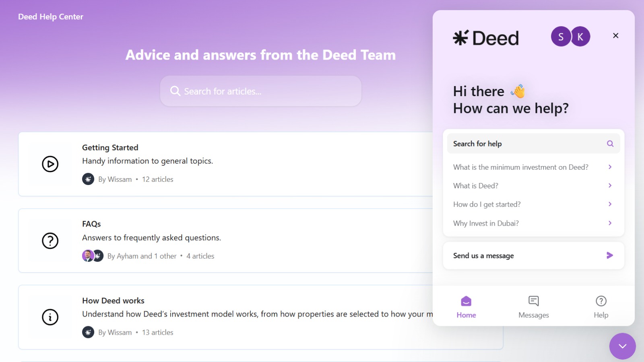This screenshot has width=644, height=362.
Task: Open 'How do I get started?' article
Action: [x=533, y=204]
